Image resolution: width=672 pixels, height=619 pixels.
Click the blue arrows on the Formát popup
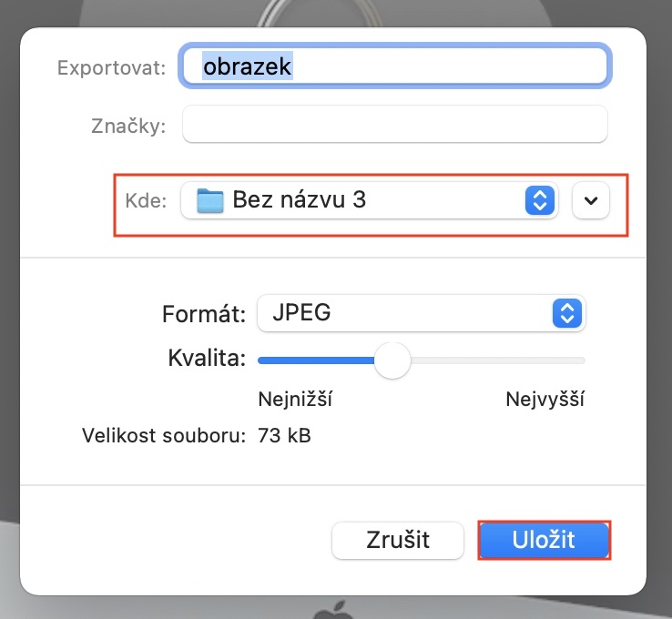pyautogui.click(x=566, y=314)
